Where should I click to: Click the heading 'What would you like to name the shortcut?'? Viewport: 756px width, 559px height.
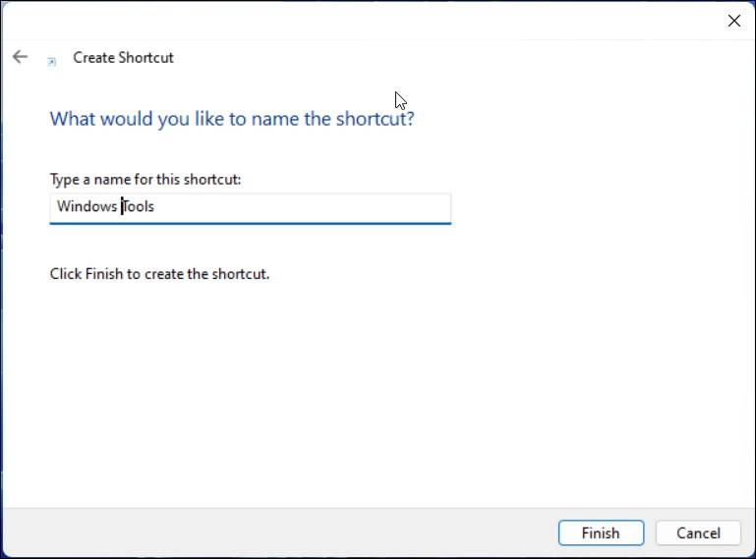point(232,119)
